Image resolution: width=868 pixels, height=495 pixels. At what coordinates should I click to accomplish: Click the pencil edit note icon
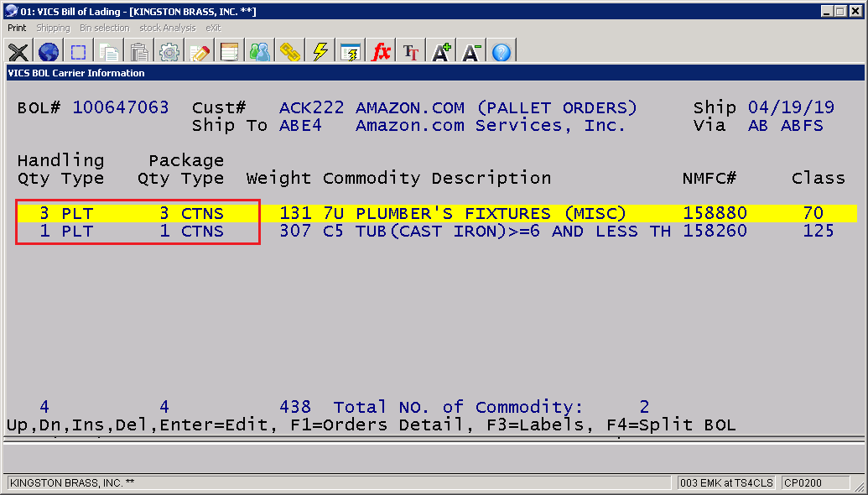click(x=200, y=52)
